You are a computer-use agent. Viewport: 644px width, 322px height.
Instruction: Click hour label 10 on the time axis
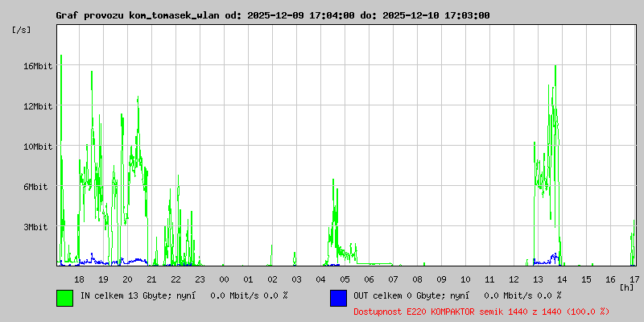pos(466,279)
